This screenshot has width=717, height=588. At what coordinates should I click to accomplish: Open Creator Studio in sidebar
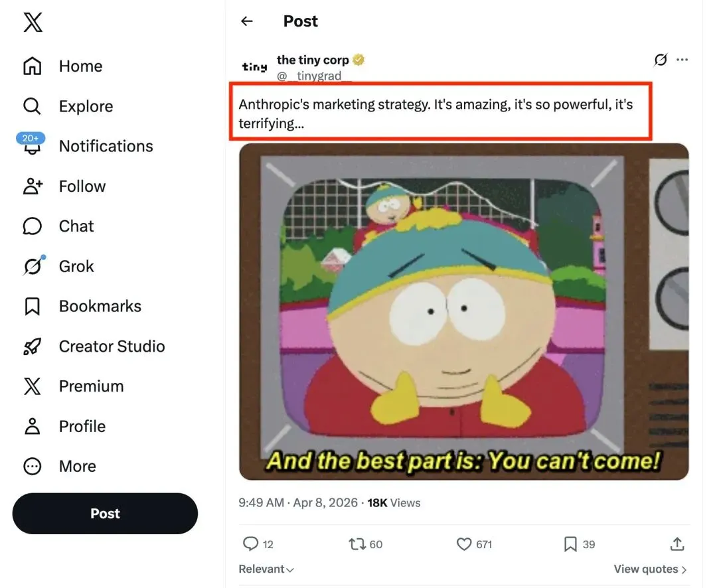[111, 346]
